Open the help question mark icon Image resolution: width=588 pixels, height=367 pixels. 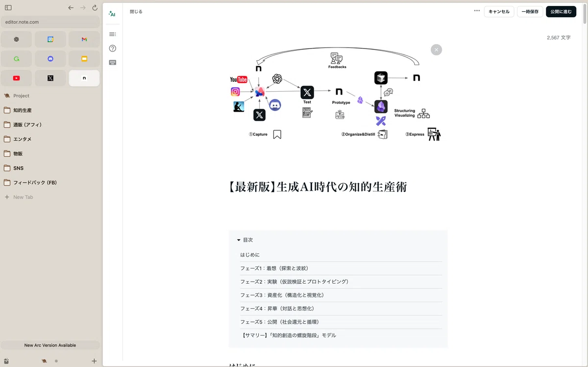coord(113,48)
